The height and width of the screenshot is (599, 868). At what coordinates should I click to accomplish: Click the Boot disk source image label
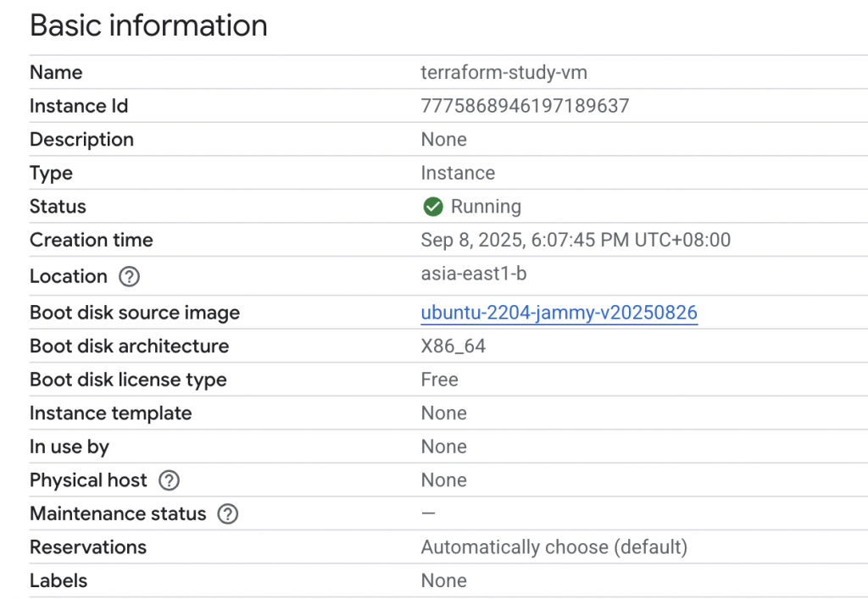pos(135,313)
